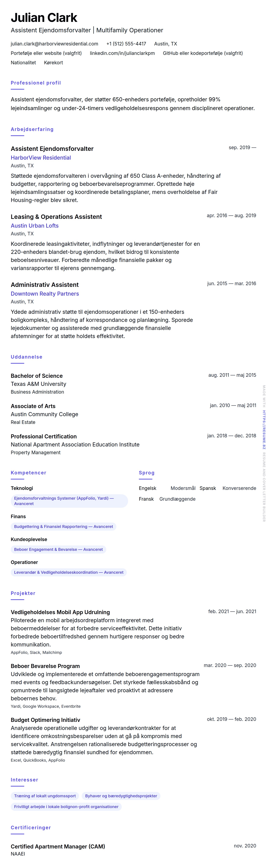Click the julian.clark@harborviewresidential.com email address
The height and width of the screenshot is (868, 267).
[x=54, y=44]
